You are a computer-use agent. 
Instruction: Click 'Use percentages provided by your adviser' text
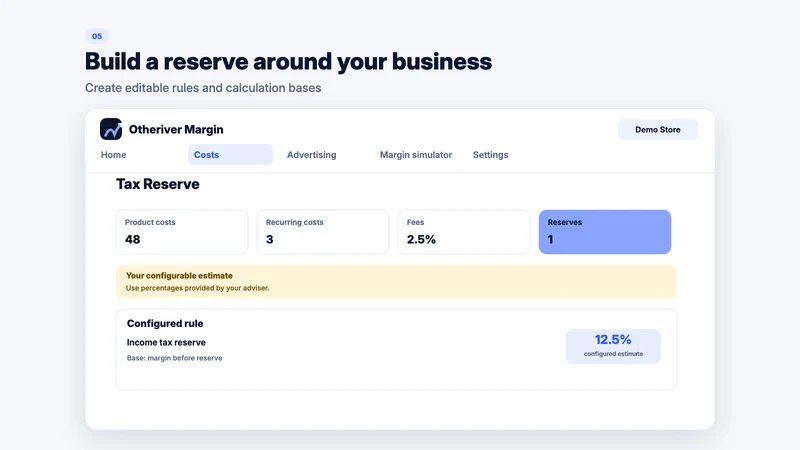point(197,288)
